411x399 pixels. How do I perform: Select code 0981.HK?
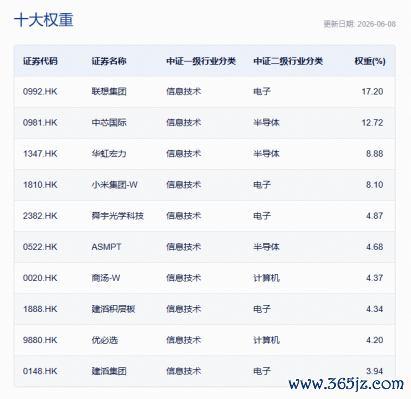point(40,123)
